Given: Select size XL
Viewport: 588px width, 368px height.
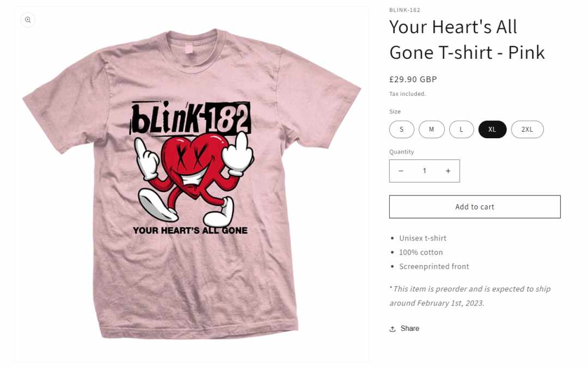Looking at the screenshot, I should [x=492, y=130].
